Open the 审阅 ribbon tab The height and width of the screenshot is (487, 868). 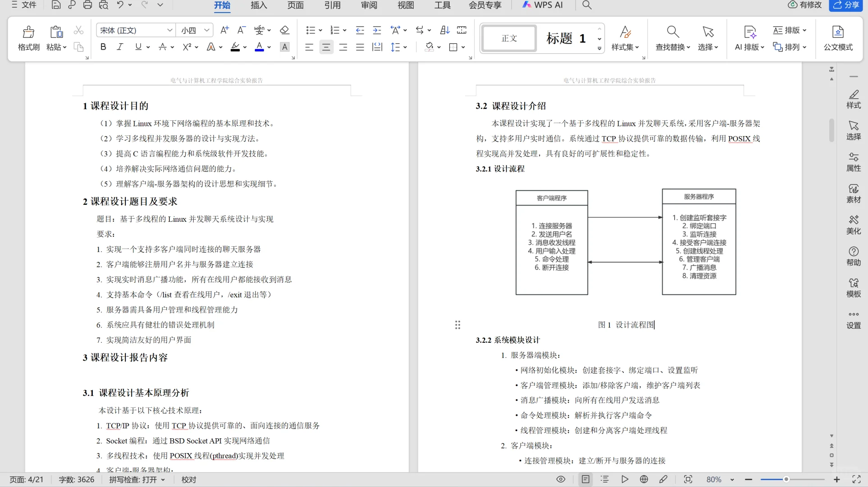point(369,6)
